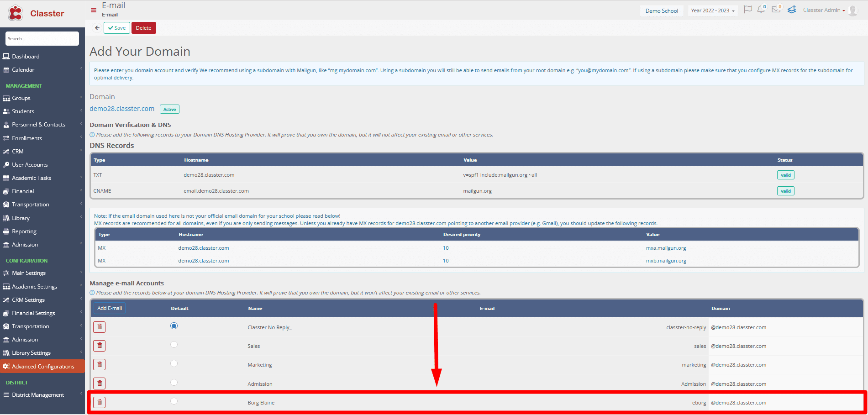Click the Classter logo icon

pyautogui.click(x=16, y=13)
